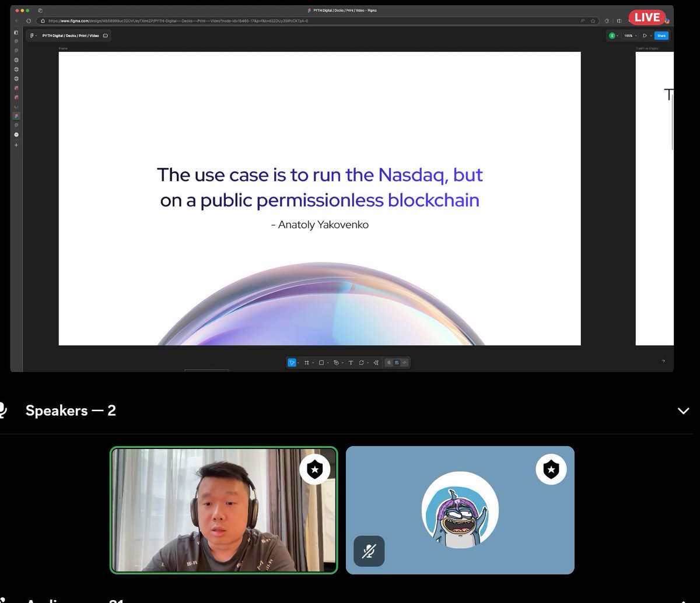
Task: Click the Nasdaq quote headline text
Action: pyautogui.click(x=320, y=187)
